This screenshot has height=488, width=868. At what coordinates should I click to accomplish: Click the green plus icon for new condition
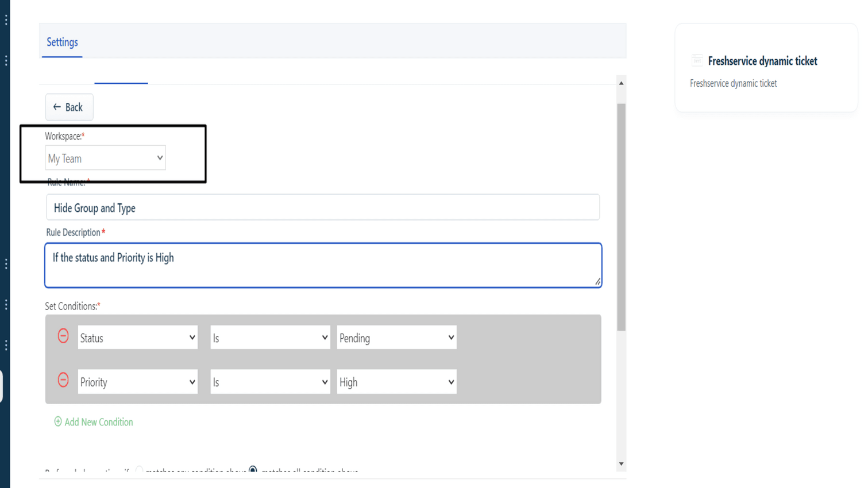(x=57, y=422)
